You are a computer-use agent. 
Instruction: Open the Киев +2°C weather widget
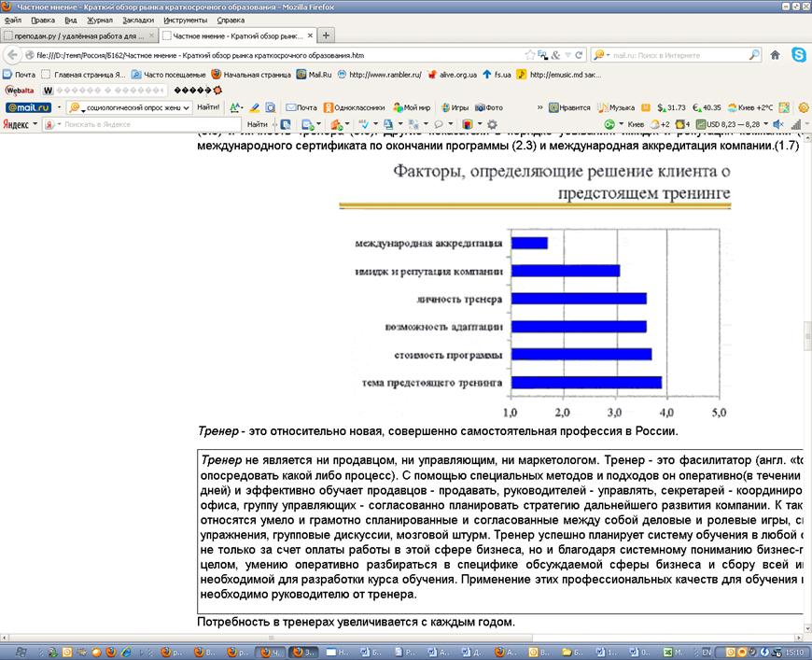(749, 107)
